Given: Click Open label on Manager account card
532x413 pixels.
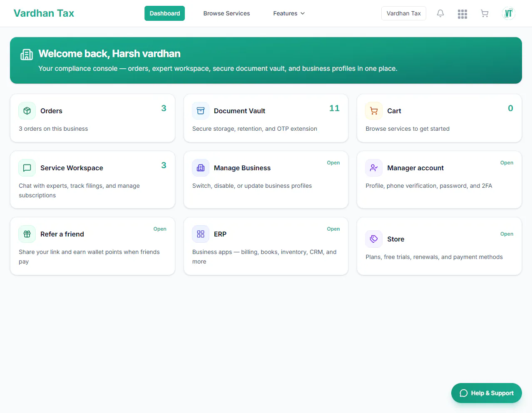Looking at the screenshot, I should point(507,163).
